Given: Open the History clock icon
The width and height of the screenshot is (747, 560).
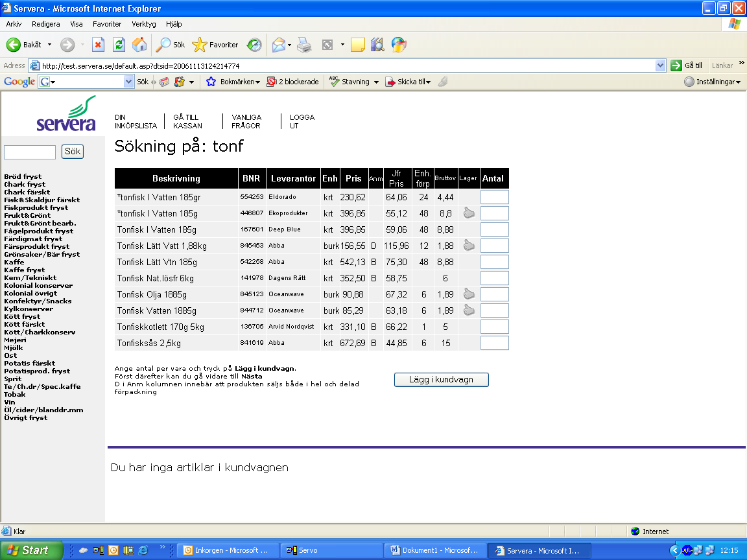Looking at the screenshot, I should (254, 45).
